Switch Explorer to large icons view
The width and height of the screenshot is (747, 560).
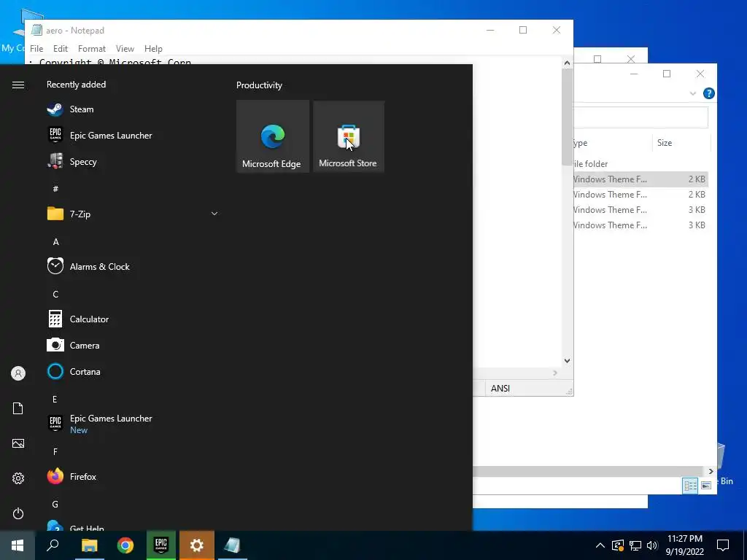tap(706, 485)
